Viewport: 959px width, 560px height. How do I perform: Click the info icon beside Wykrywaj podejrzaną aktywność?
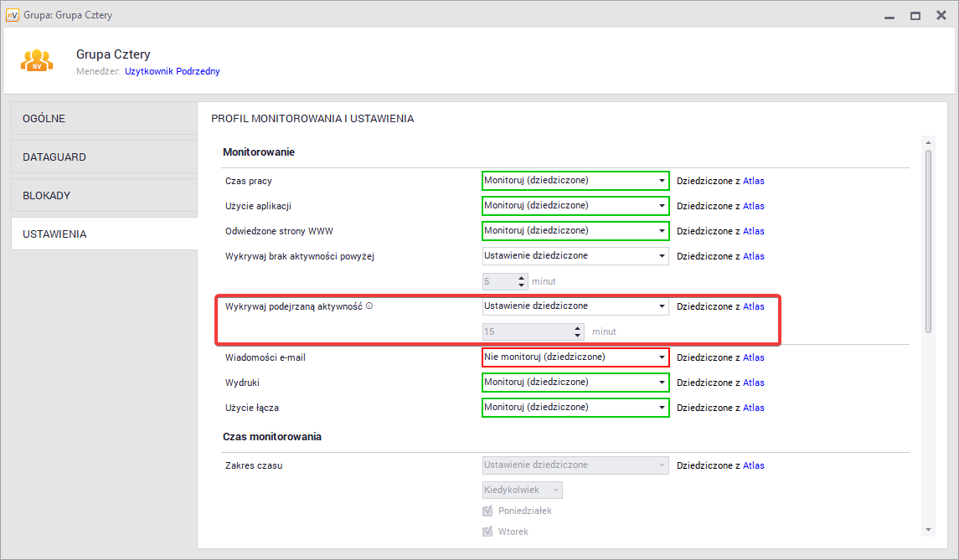(x=369, y=306)
